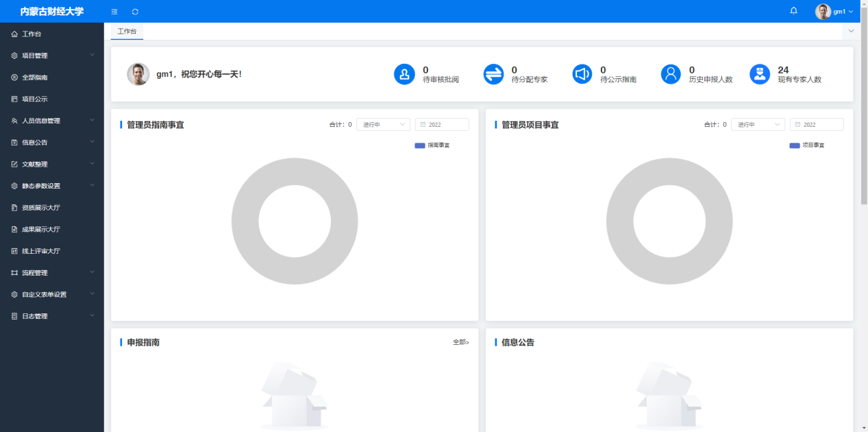Click the 全部> link in 申报指南
The image size is (868, 432).
point(461,342)
